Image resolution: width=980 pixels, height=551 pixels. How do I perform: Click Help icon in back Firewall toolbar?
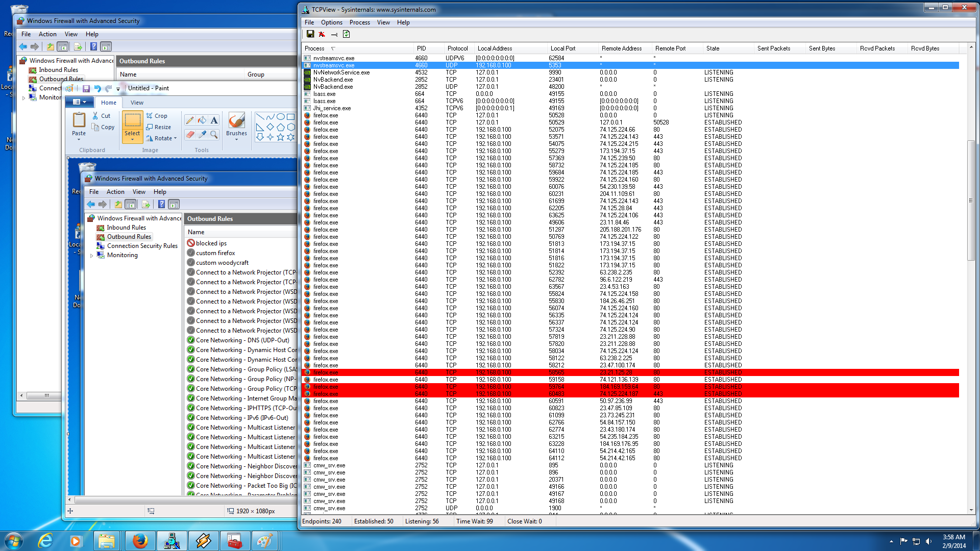[93, 47]
